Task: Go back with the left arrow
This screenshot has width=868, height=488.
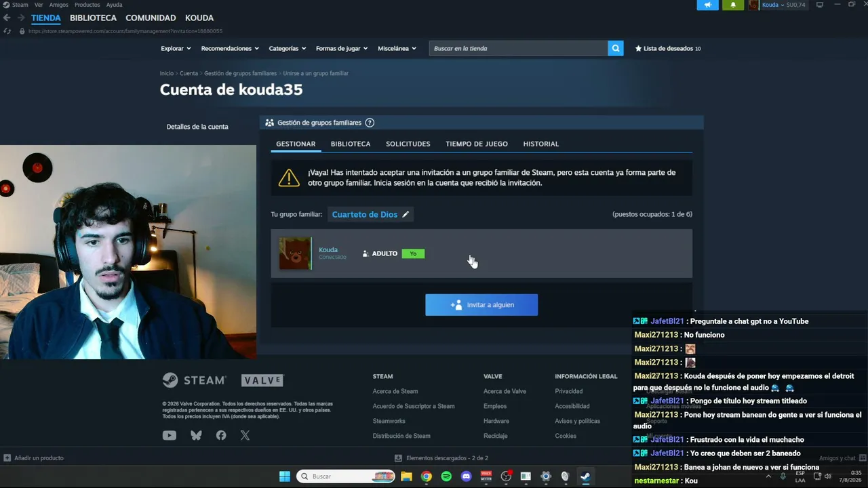Action: click(x=7, y=18)
